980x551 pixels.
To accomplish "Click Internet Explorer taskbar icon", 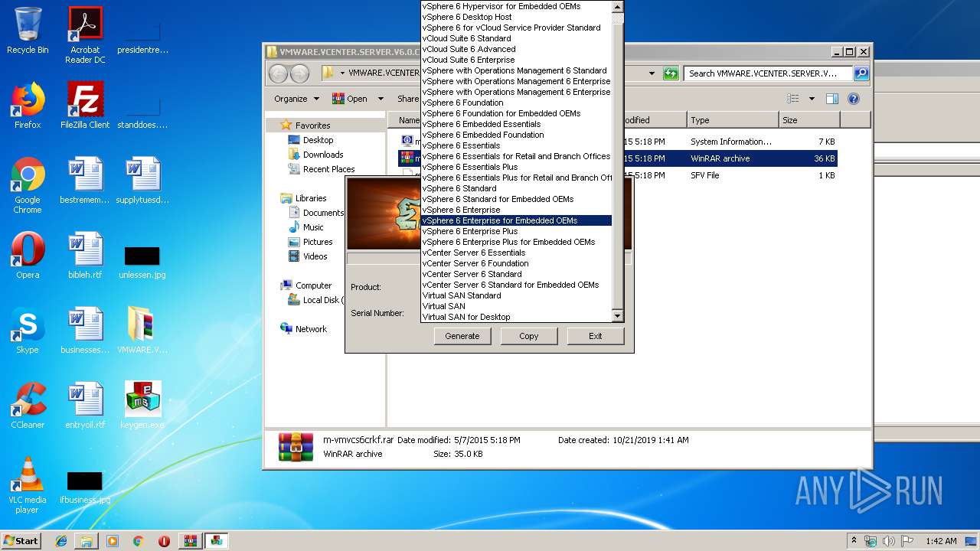I will (61, 541).
